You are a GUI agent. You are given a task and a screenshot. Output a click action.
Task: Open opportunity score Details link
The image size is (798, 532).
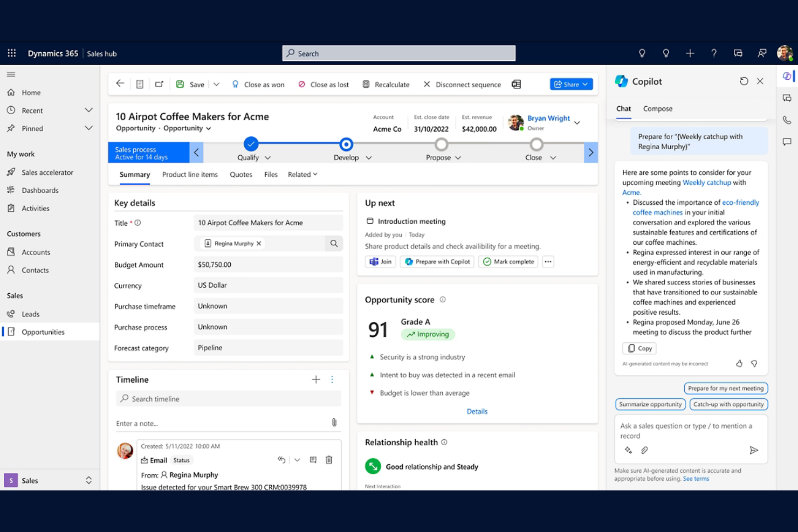point(477,411)
